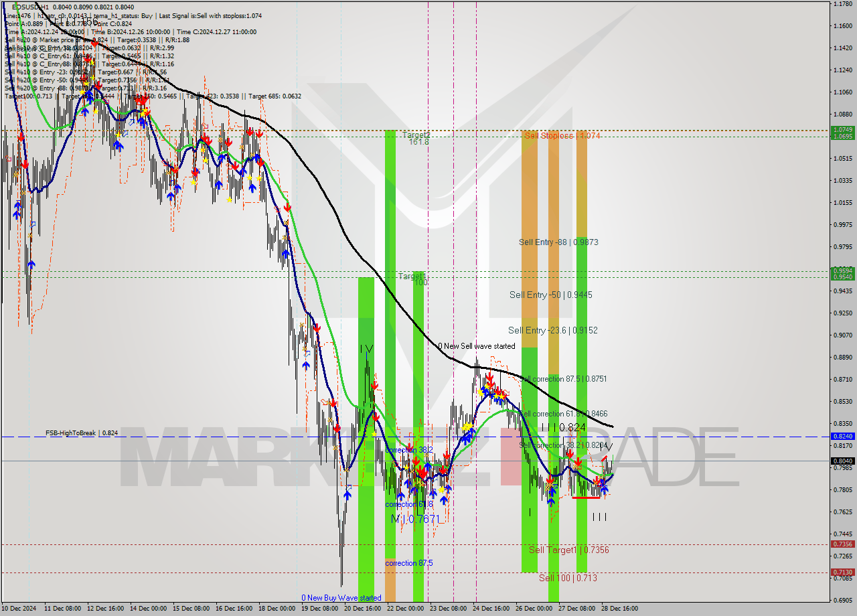Click the '24 Dec 16:00' date on time axis

(491, 609)
